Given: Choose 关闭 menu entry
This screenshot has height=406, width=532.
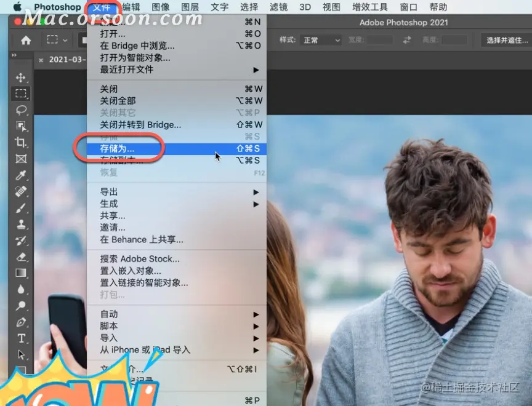Looking at the screenshot, I should (x=177, y=89).
